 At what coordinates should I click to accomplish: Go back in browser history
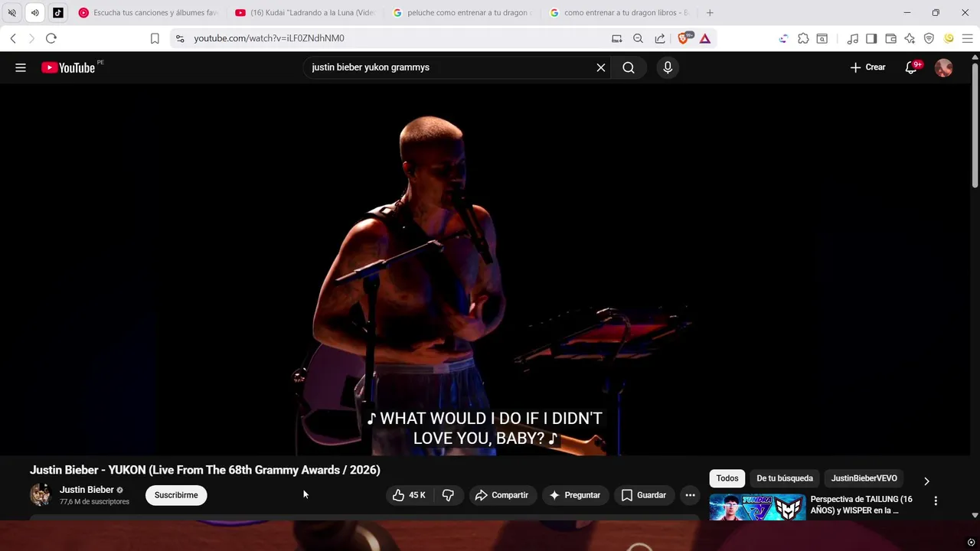tap(13, 38)
